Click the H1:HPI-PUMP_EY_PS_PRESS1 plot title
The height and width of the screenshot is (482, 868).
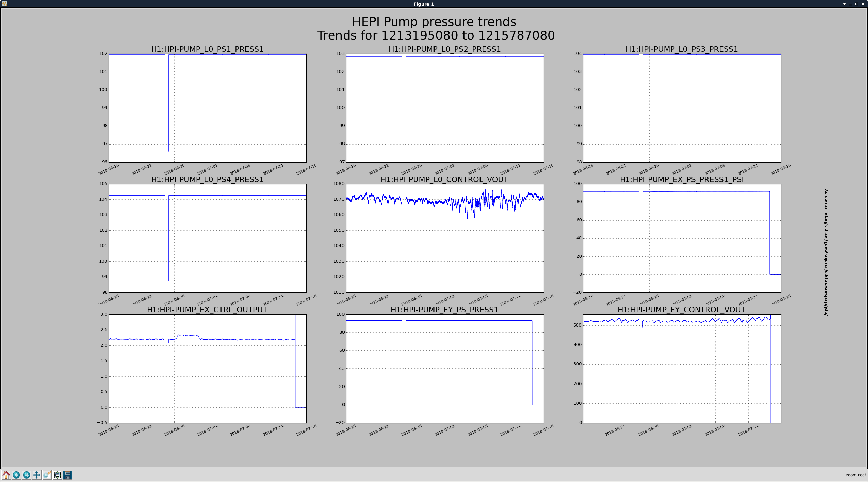444,310
